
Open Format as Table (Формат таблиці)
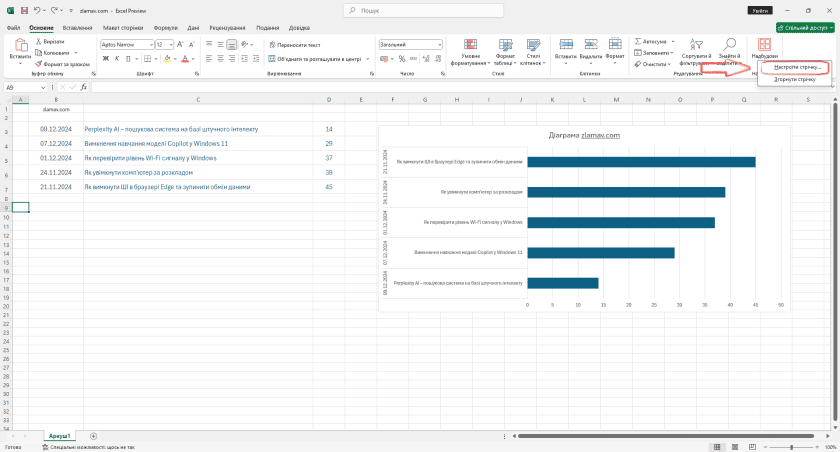tap(505, 52)
